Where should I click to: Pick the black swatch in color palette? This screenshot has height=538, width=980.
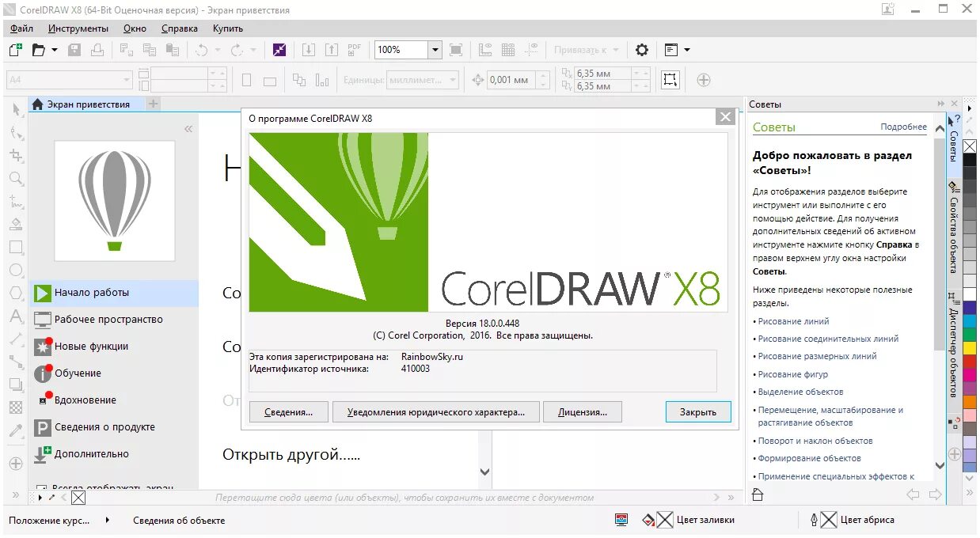coord(970,159)
